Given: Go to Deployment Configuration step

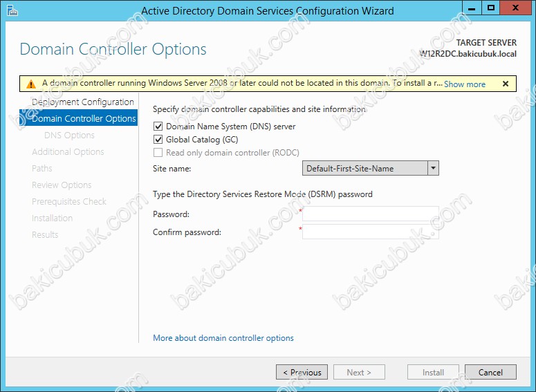Looking at the screenshot, I should [83, 102].
